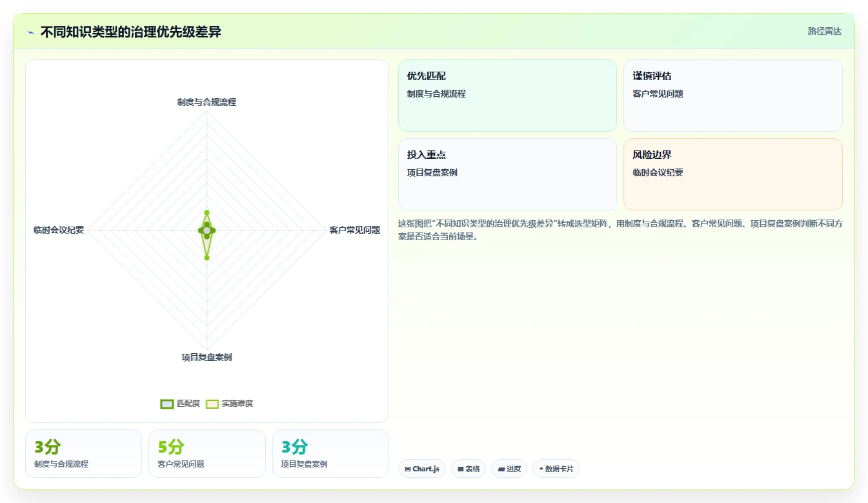This screenshot has height=503, width=868.
Task: Click the lightning icon beside the title
Action: click(x=31, y=32)
